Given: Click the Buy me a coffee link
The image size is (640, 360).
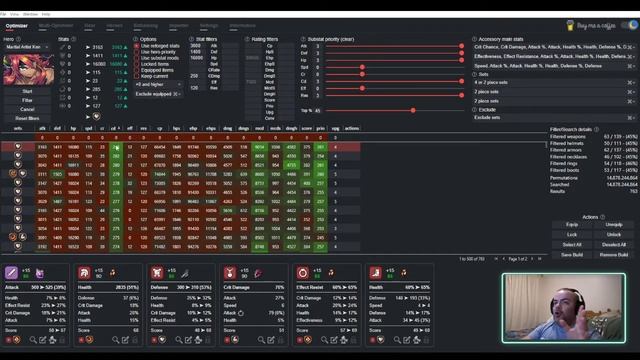Looking at the screenshot, I should (591, 26).
